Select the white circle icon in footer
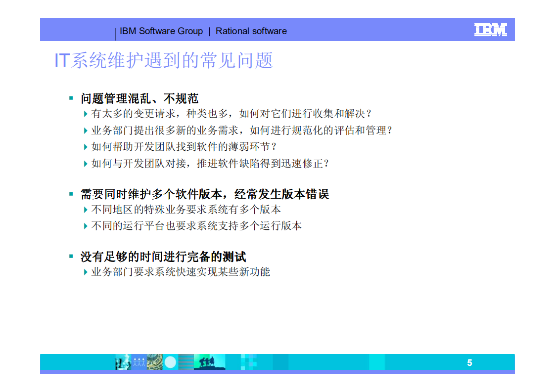555x392 pixels. coord(170,361)
